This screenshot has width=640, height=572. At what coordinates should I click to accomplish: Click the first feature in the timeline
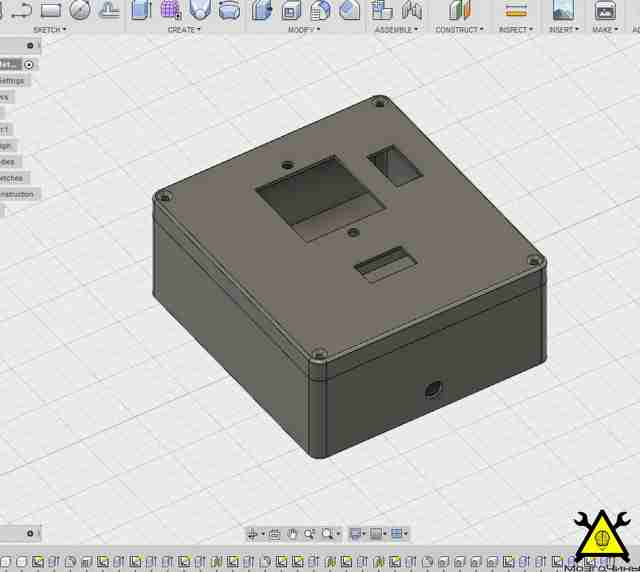(6, 562)
